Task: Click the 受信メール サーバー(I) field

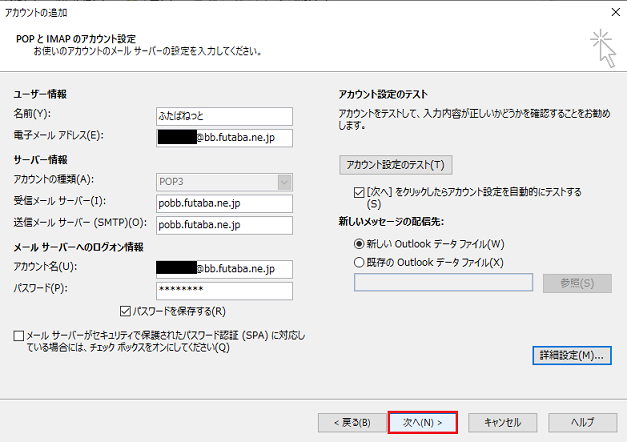Action: (224, 203)
